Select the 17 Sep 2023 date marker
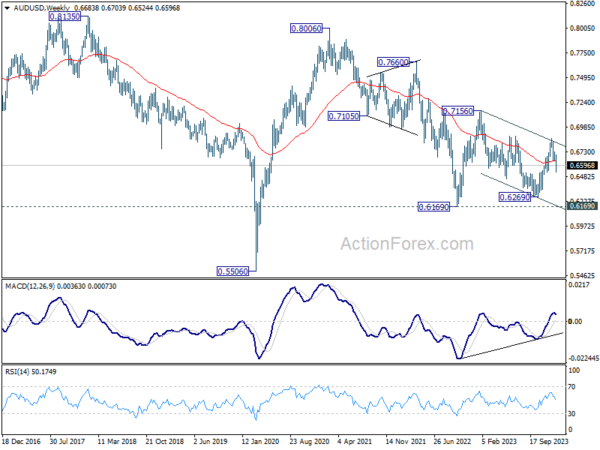 [548, 441]
